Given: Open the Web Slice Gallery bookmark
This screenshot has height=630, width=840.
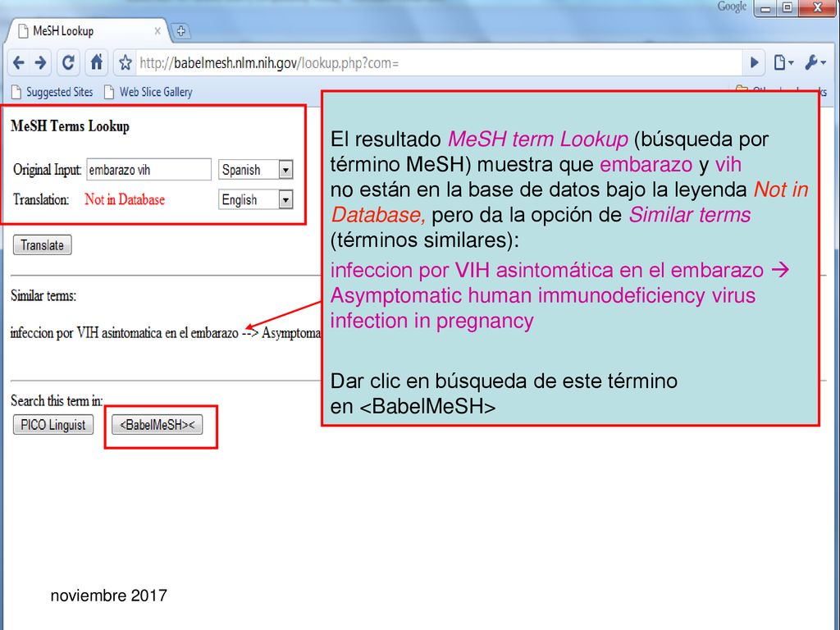Looking at the screenshot, I should 148,92.
